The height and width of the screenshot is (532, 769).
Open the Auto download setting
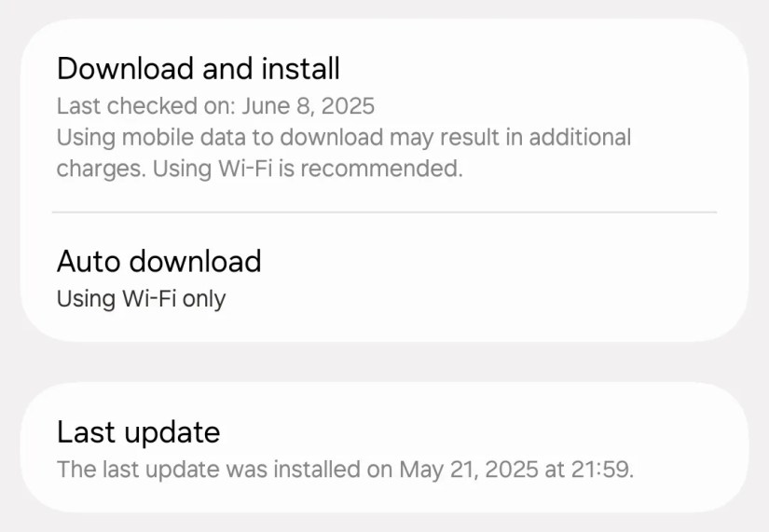click(x=384, y=278)
